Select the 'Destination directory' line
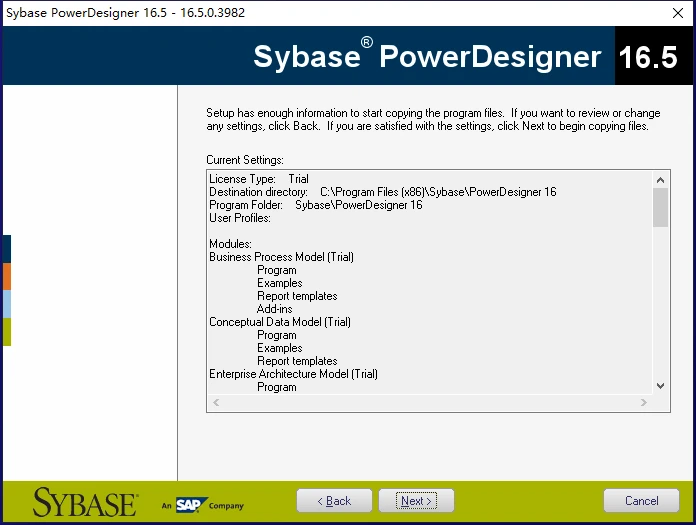The height and width of the screenshot is (525, 696). (x=383, y=192)
